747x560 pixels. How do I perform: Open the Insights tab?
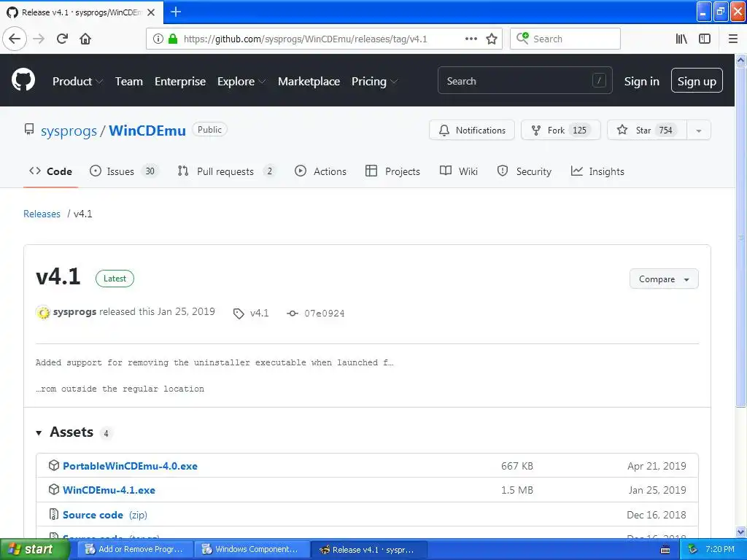tap(597, 171)
